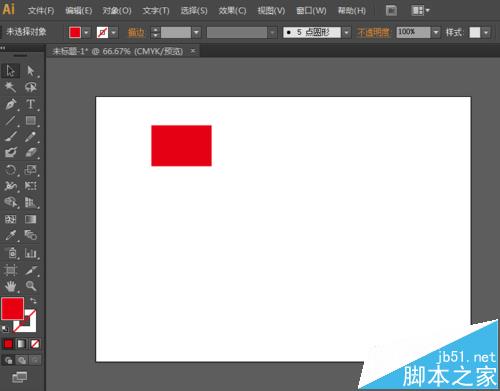Open the 视图(V) menu
The height and width of the screenshot is (391, 500).
tap(271, 11)
